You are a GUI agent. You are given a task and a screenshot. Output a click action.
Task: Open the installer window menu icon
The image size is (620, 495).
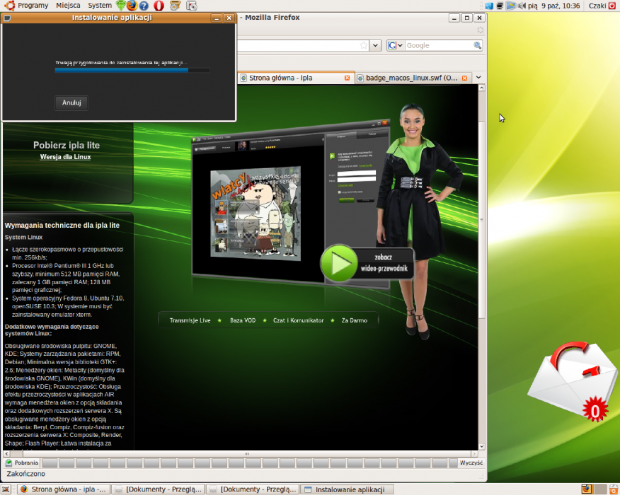pos(7,18)
